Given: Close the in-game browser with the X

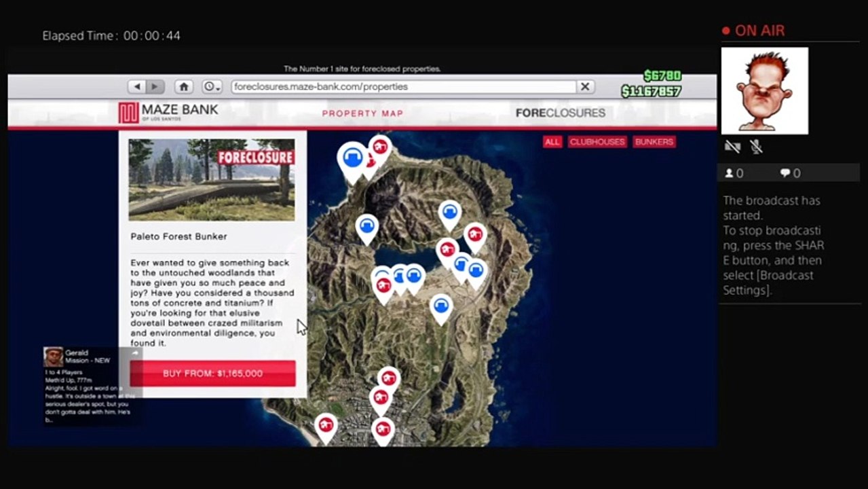Looking at the screenshot, I should coord(585,87).
